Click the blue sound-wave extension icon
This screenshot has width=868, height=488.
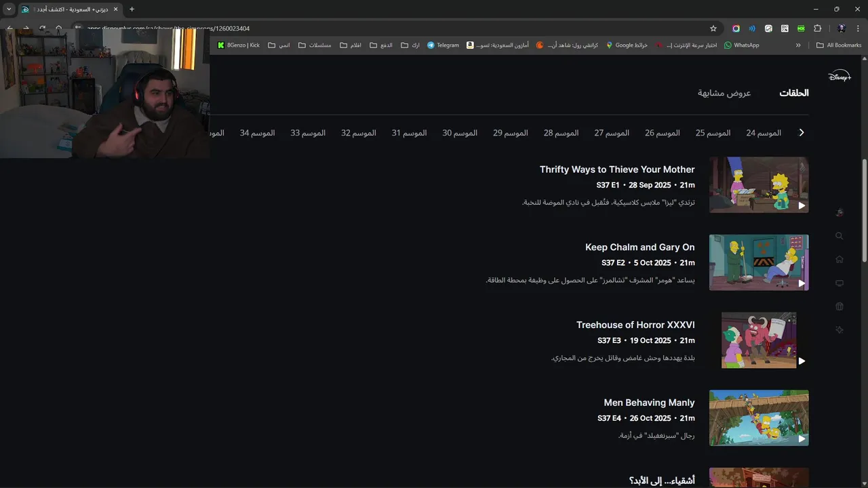pyautogui.click(x=752, y=28)
